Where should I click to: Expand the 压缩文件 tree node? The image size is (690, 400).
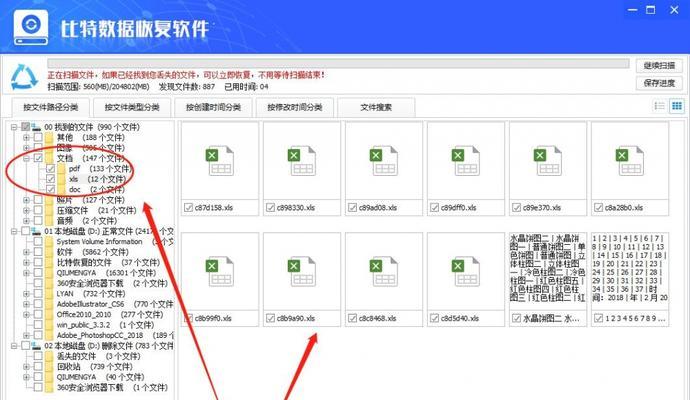point(26,210)
